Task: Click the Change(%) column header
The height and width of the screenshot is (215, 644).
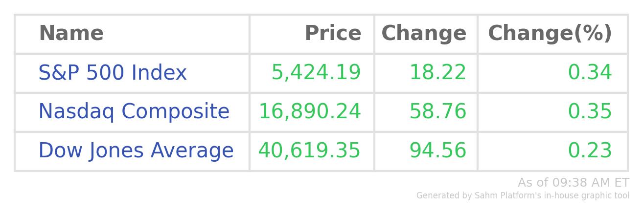Action: [550, 34]
